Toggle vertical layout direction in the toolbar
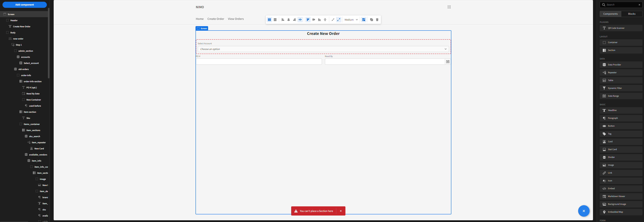The height and width of the screenshot is (222, 644). click(x=275, y=19)
